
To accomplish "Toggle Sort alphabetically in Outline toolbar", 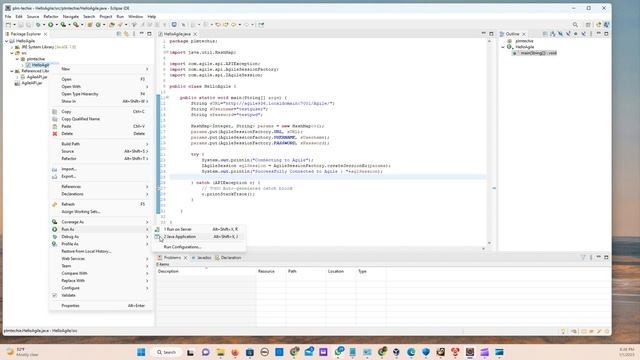I will pyautogui.click(x=553, y=34).
